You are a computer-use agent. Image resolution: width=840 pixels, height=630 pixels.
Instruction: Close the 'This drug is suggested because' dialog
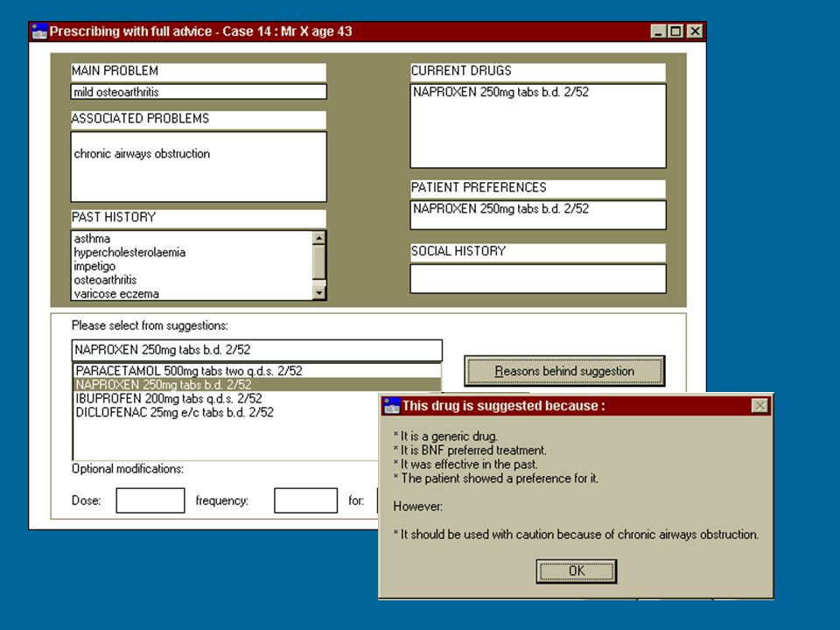coord(759,406)
